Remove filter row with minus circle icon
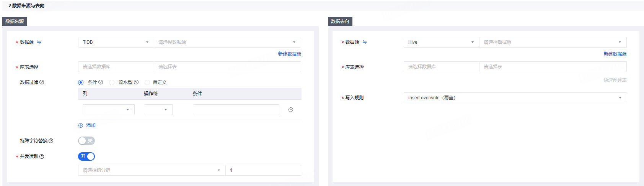The height and width of the screenshot is (186, 644). 291,110
